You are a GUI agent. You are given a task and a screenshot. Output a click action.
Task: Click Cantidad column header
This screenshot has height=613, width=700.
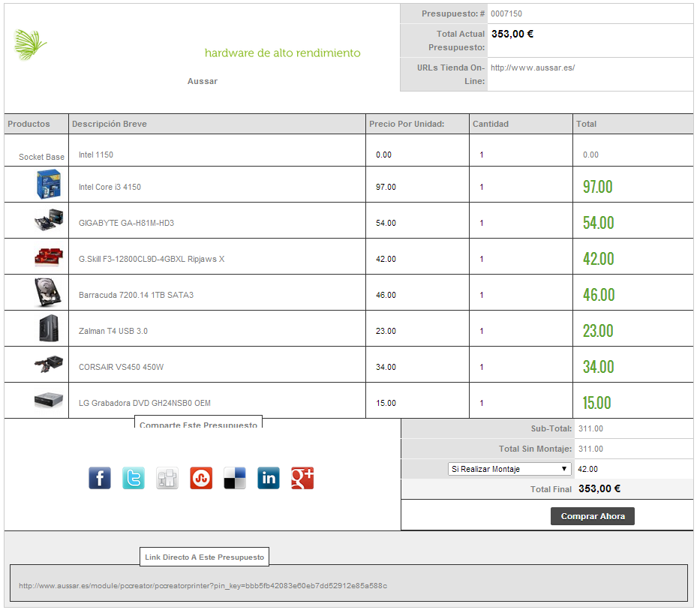point(491,124)
